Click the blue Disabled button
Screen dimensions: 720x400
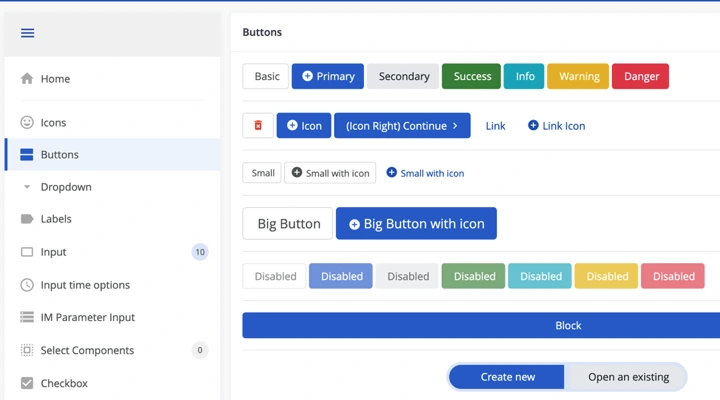pos(341,276)
